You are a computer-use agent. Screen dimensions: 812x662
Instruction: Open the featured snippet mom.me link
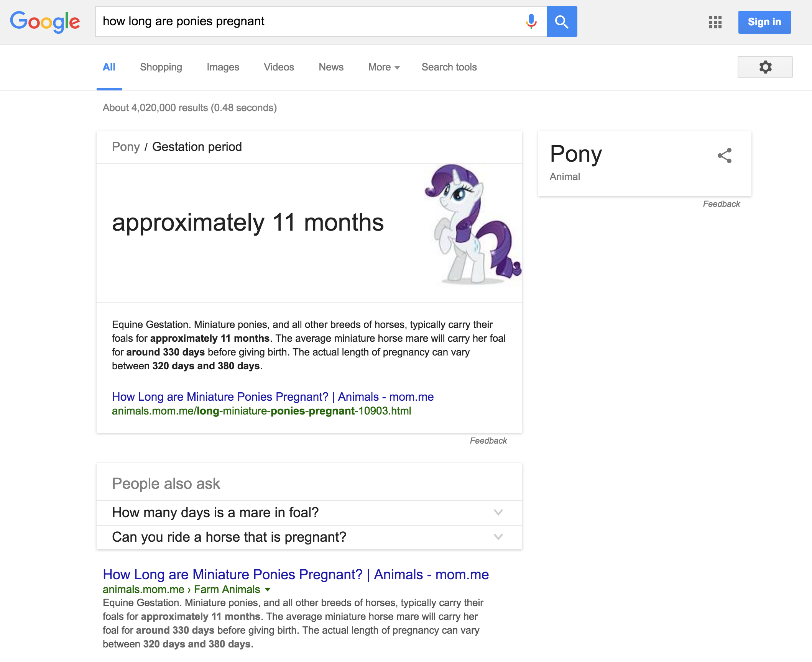click(x=273, y=397)
